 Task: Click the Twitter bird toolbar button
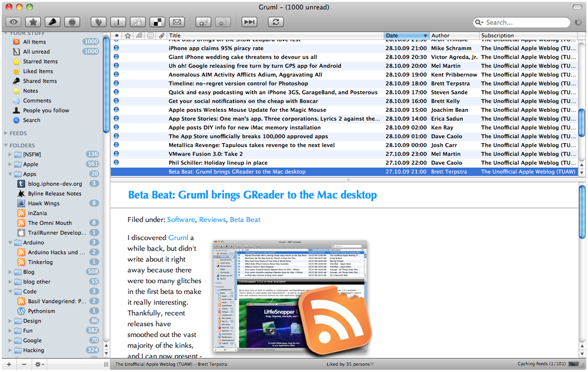[98, 22]
